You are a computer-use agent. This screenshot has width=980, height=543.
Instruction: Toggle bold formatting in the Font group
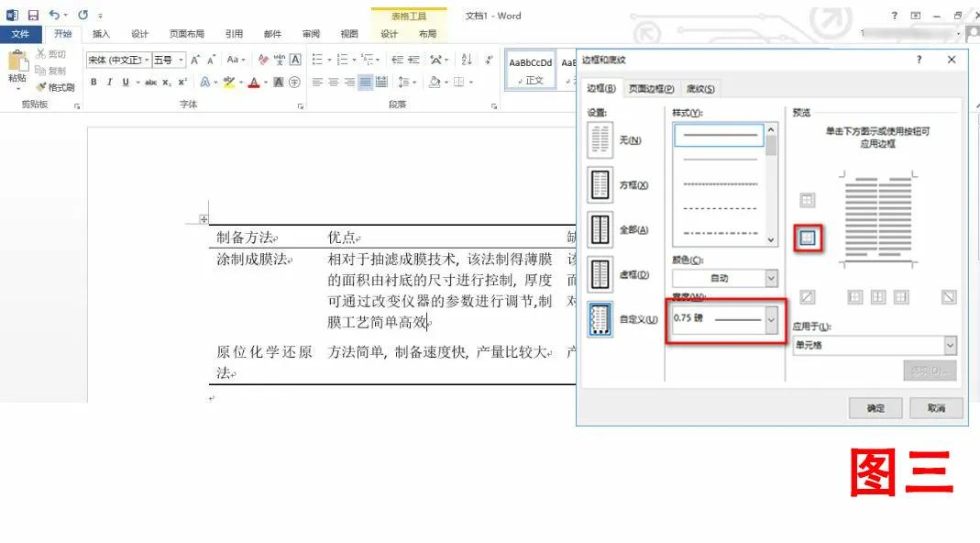94,82
